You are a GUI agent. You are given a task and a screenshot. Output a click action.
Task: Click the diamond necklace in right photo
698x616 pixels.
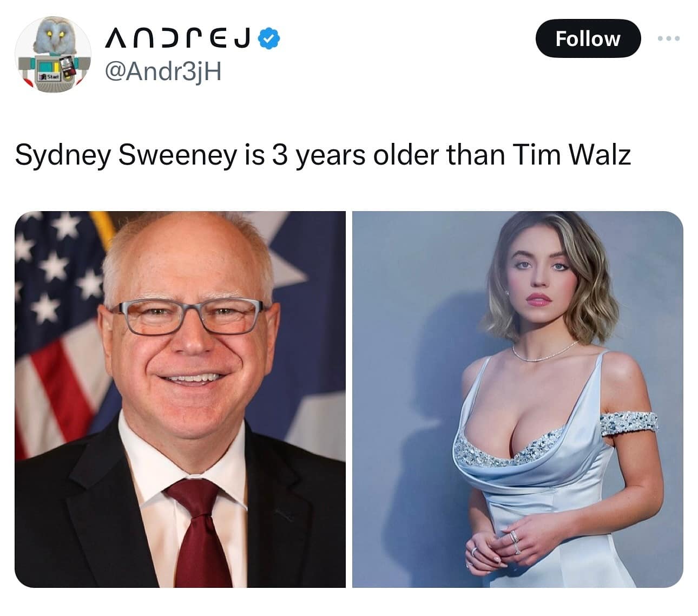[x=544, y=352]
